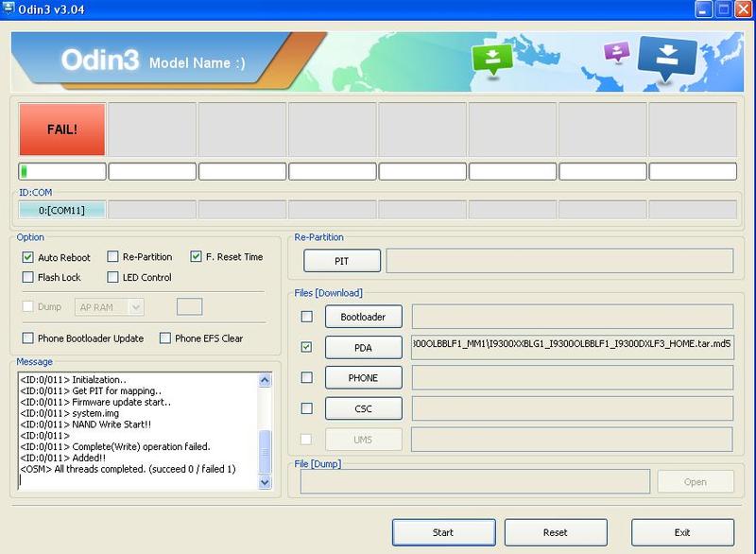Click the Bootloader file button

point(364,317)
